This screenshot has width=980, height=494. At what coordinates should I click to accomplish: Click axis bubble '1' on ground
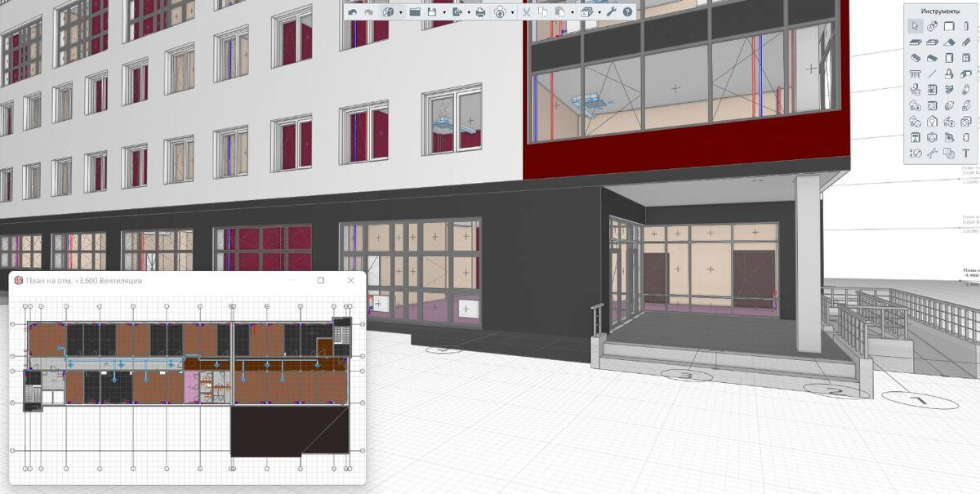(920, 400)
